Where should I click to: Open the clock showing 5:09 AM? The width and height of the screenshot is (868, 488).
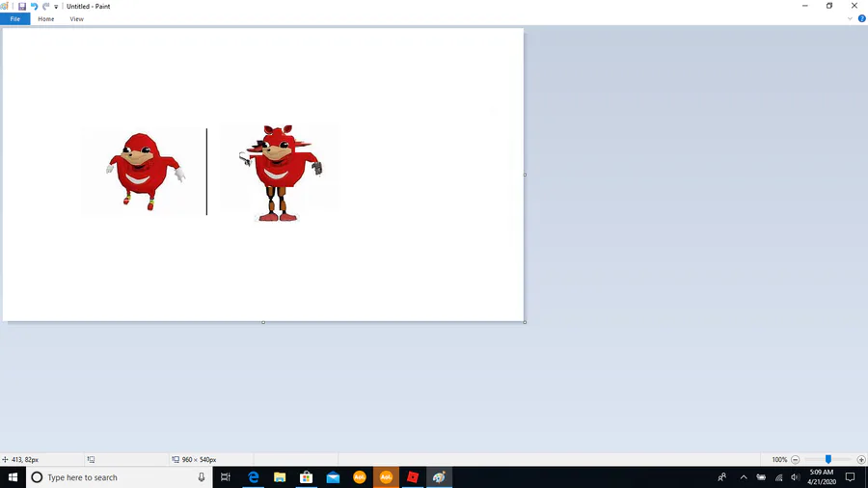822,477
